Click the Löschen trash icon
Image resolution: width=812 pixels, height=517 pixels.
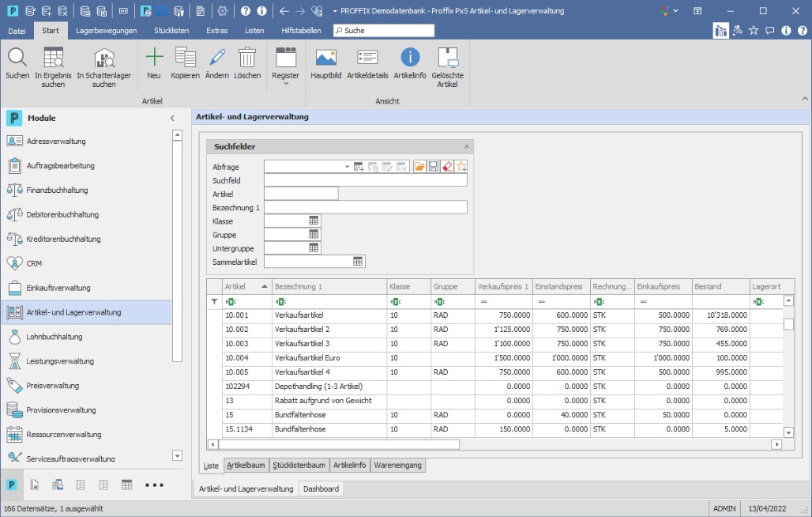pyautogui.click(x=247, y=57)
